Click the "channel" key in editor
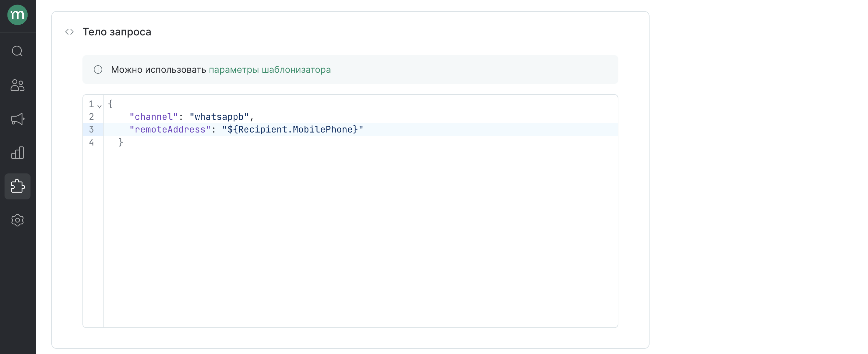The width and height of the screenshot is (868, 354). 154,117
